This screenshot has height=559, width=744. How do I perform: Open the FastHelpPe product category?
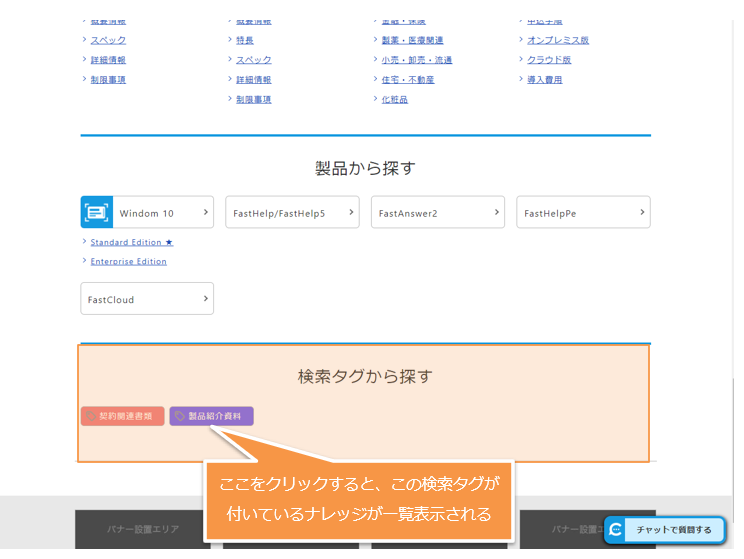pos(582,213)
